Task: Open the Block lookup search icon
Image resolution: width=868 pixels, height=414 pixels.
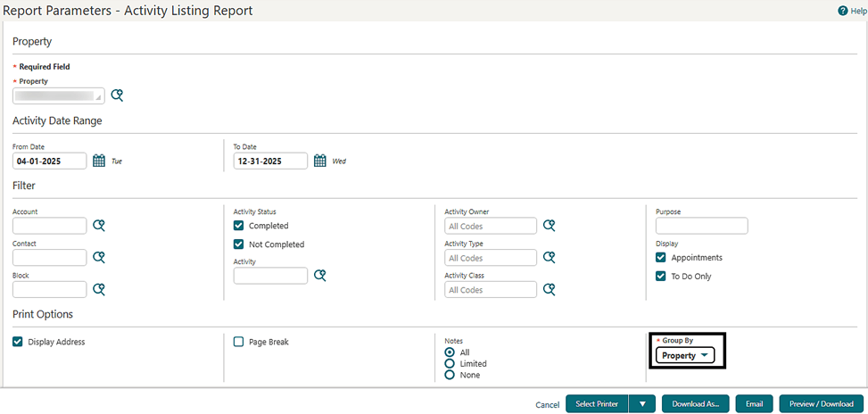Action: pyautogui.click(x=98, y=289)
